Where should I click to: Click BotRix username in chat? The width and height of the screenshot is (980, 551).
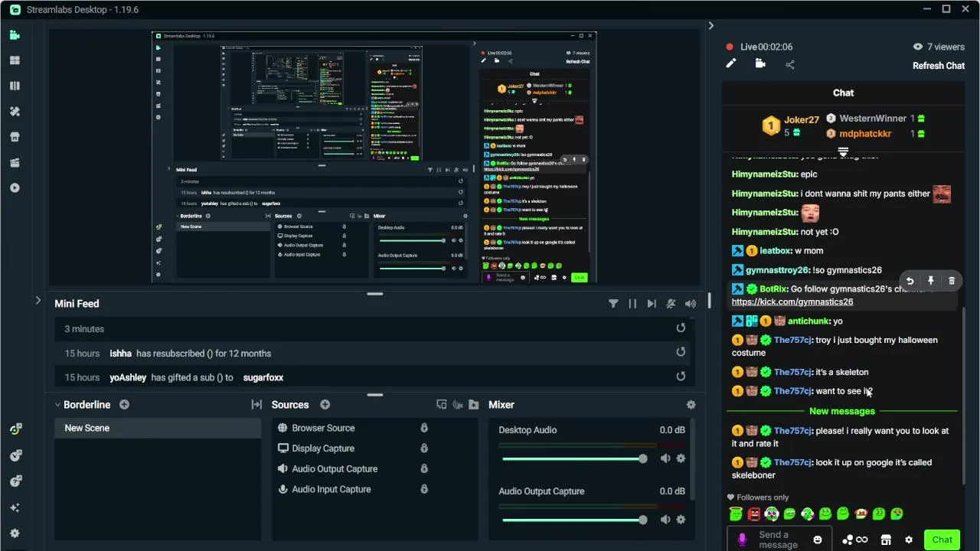(x=773, y=289)
